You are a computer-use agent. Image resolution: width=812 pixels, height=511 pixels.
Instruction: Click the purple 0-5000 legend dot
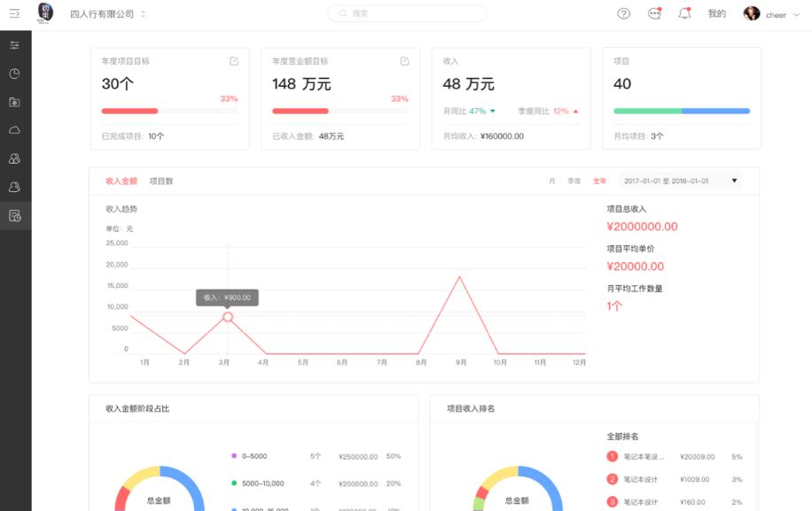[234, 456]
